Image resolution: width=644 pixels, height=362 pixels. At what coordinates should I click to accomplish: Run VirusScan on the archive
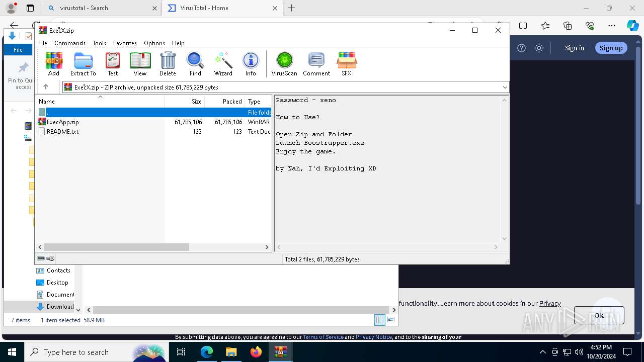(284, 64)
